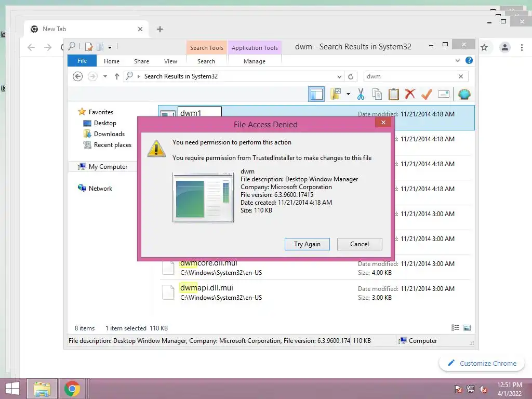Open Customize Quick Access Toolbar dropdown
This screenshot has width=532, height=399.
coord(110,47)
